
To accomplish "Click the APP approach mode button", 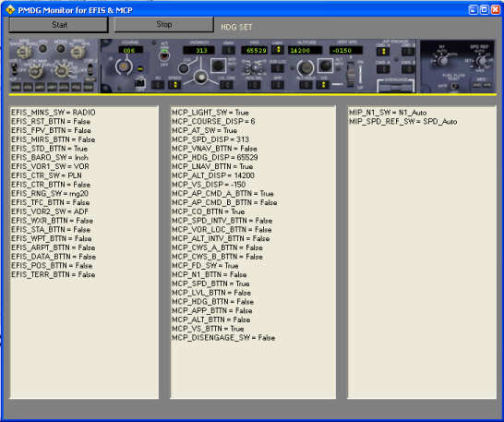I will point(278,85).
